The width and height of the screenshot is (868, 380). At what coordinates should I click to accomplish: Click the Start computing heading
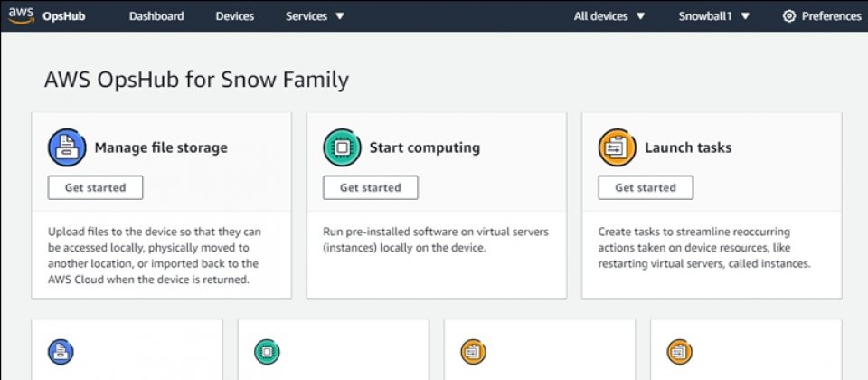[x=425, y=147]
